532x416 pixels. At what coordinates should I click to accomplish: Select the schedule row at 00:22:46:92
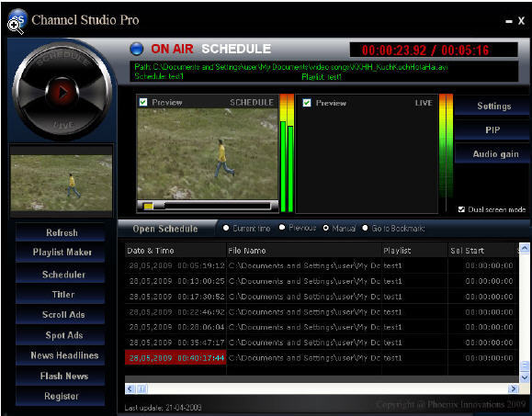[321, 312]
